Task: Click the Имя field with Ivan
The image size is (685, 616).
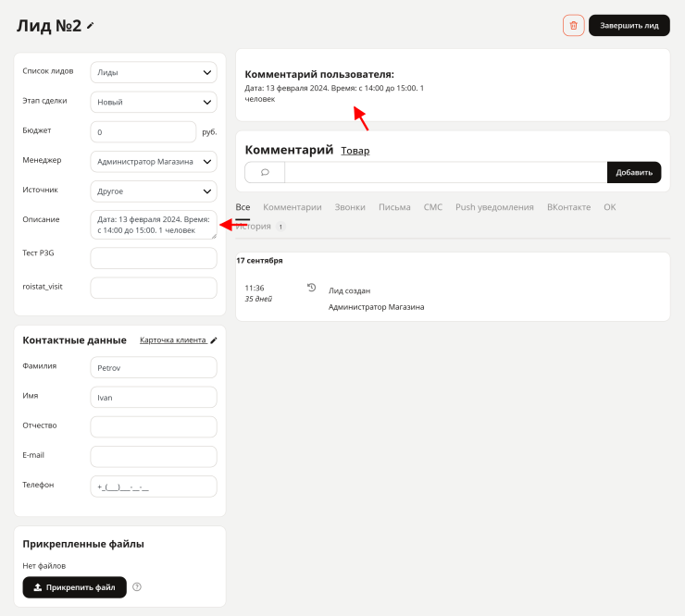Action: (x=154, y=398)
